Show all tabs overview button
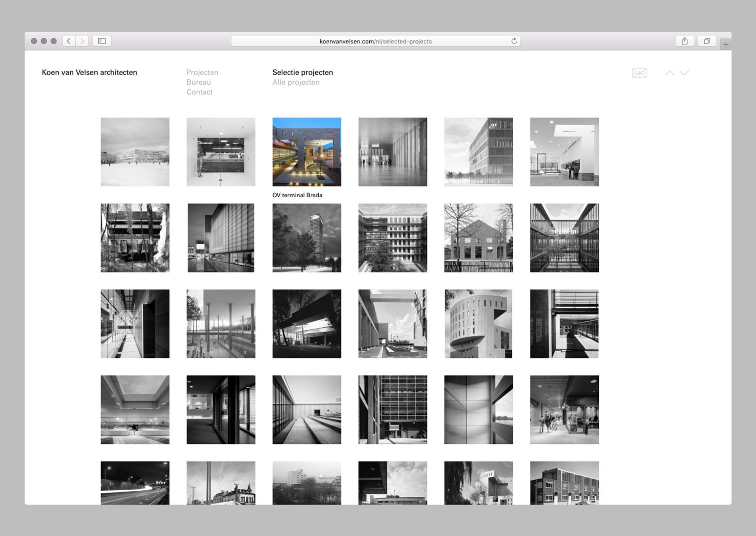756x536 pixels. 706,41
